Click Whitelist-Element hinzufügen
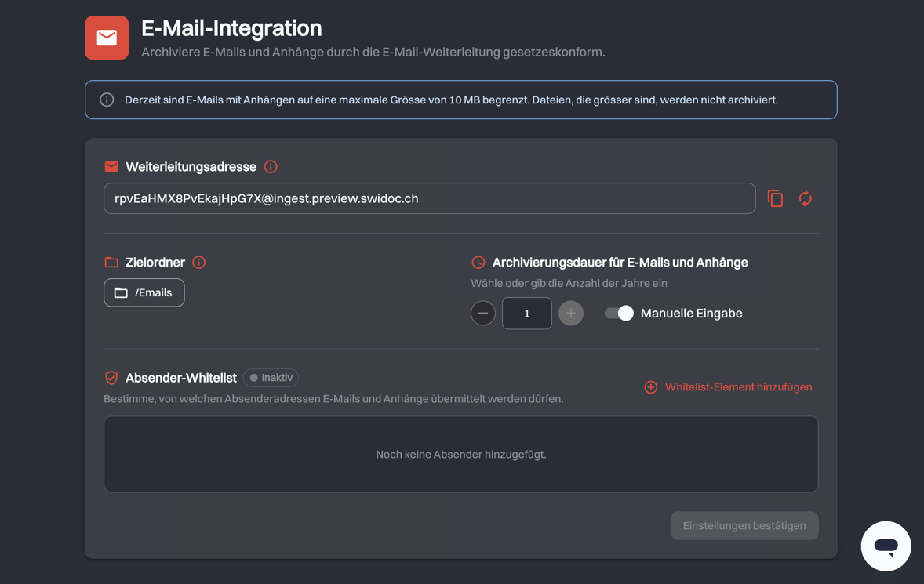Screen dimensions: 924x584 point(728,386)
